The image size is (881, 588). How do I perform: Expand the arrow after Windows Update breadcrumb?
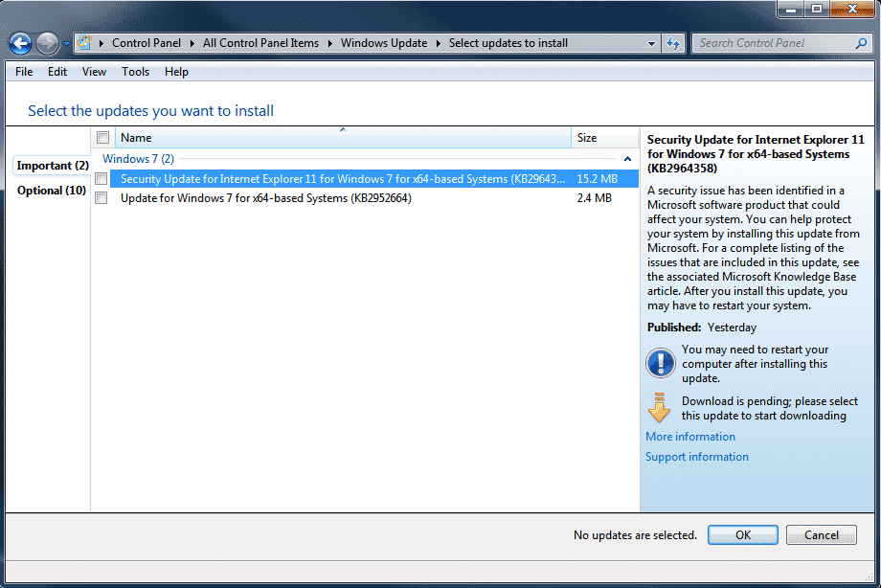[x=439, y=43]
